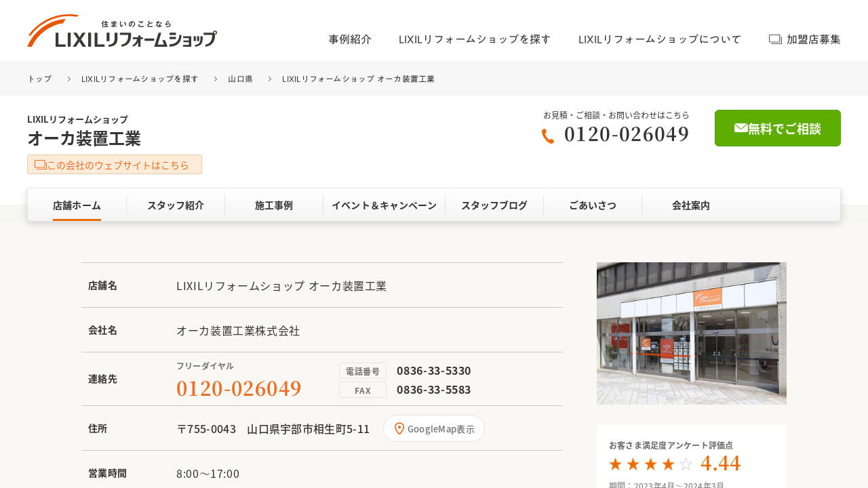Open LIXILリフォームショップを探す menu item

tap(475, 39)
